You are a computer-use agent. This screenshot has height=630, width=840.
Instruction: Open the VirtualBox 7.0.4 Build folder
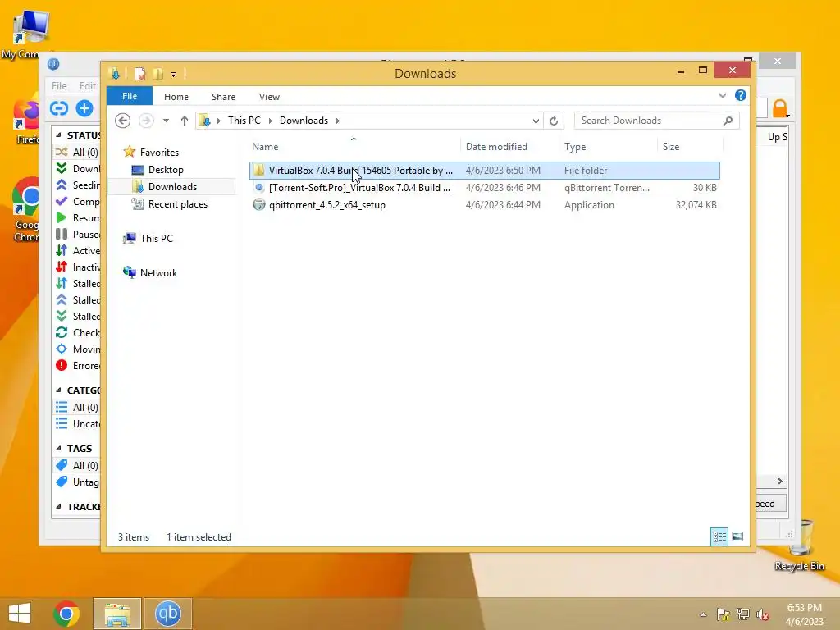point(484,171)
